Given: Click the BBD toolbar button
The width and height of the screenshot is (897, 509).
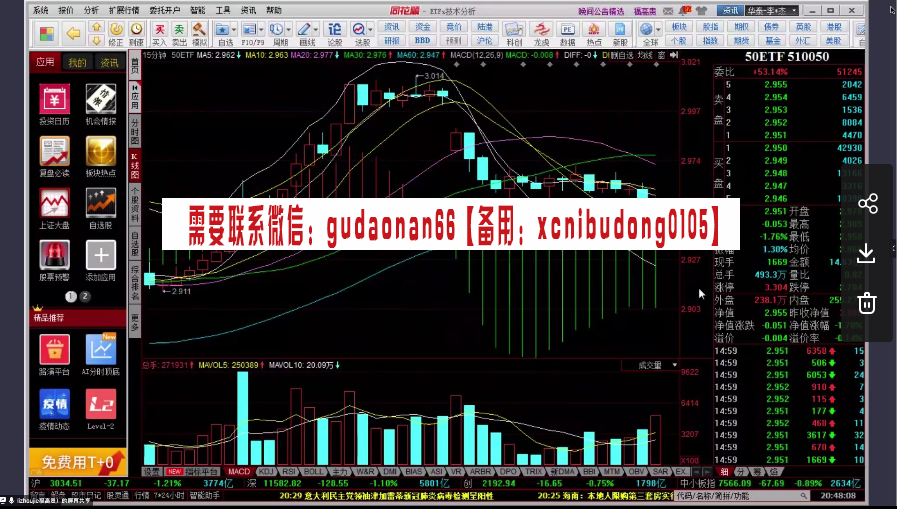Looking at the screenshot, I should 422,41.
